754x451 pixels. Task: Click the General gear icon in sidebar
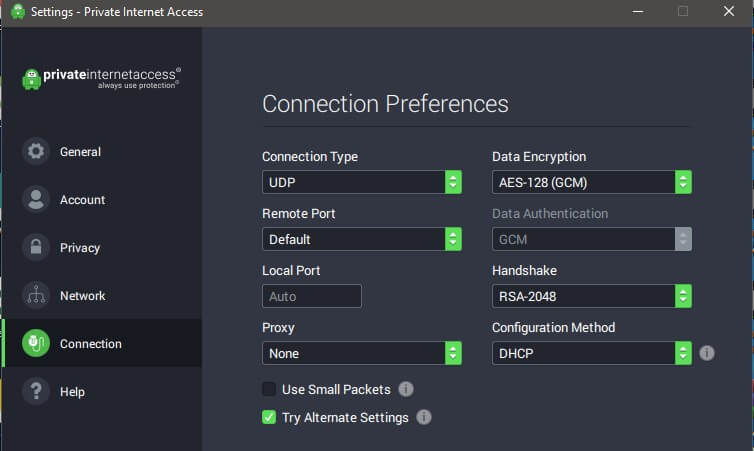(36, 151)
